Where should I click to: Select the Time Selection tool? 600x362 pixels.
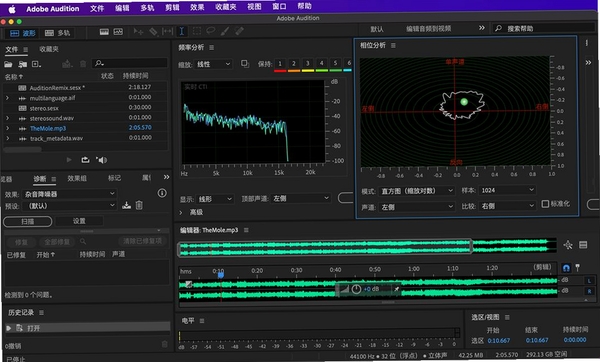[x=182, y=31]
